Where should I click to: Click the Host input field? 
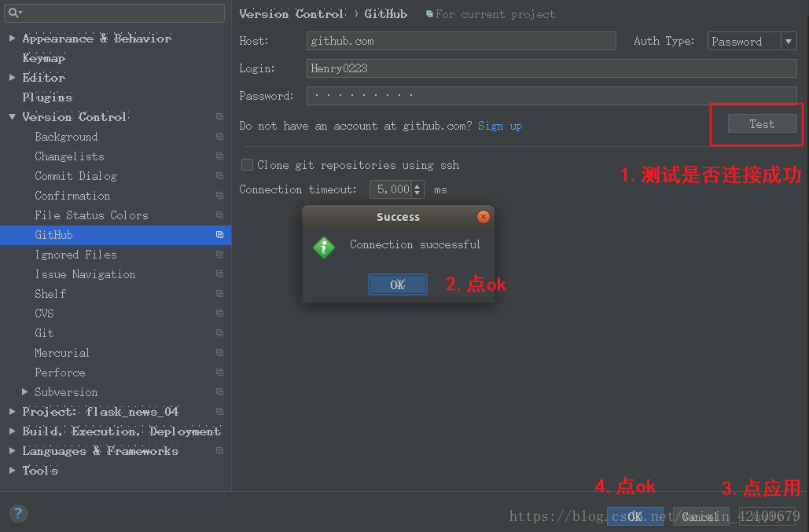click(x=461, y=41)
